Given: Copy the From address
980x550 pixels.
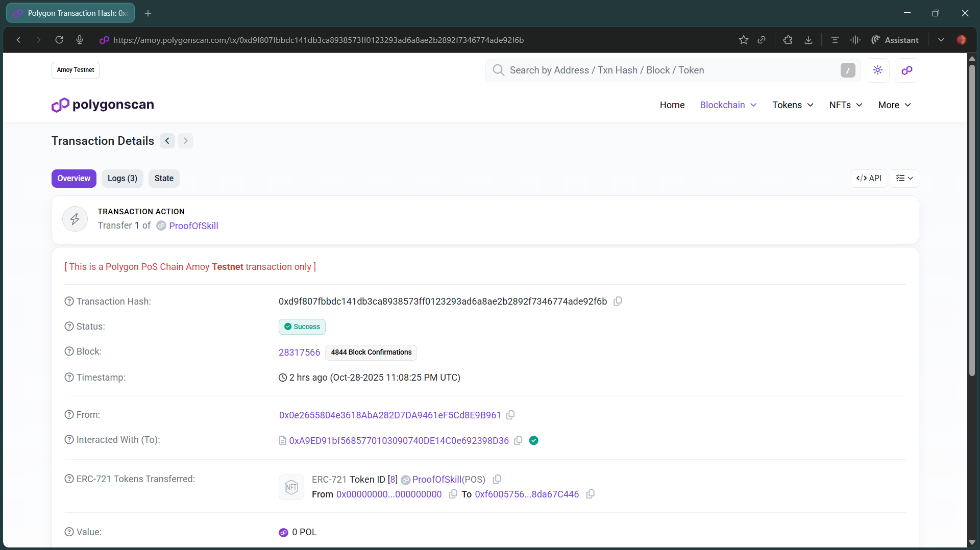Looking at the screenshot, I should tap(510, 415).
